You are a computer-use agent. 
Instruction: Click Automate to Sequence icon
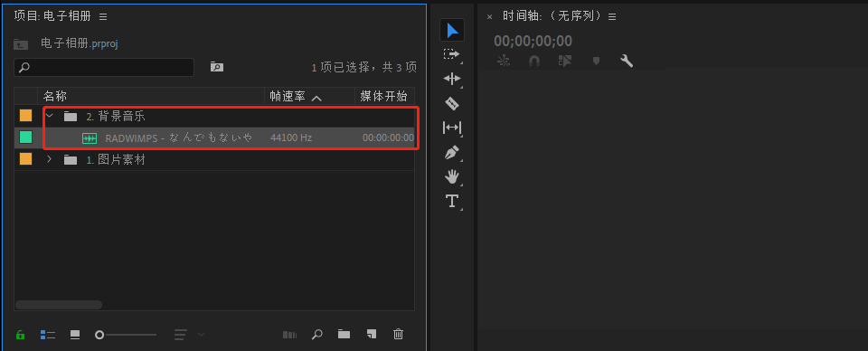(289, 335)
